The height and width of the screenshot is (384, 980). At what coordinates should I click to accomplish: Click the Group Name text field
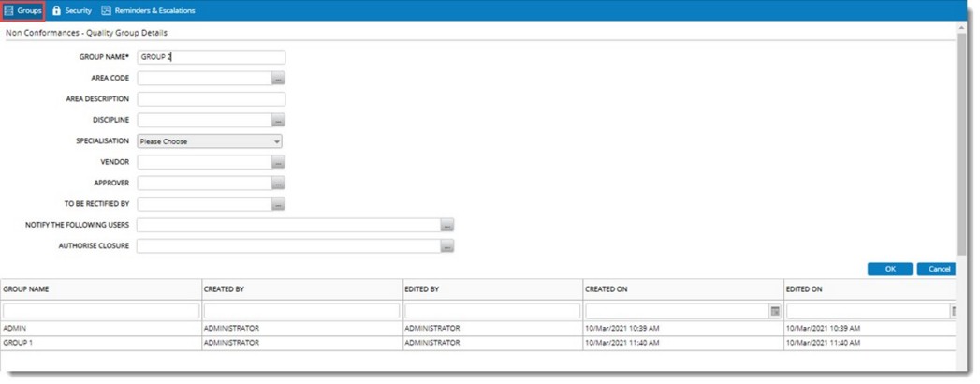tap(211, 57)
